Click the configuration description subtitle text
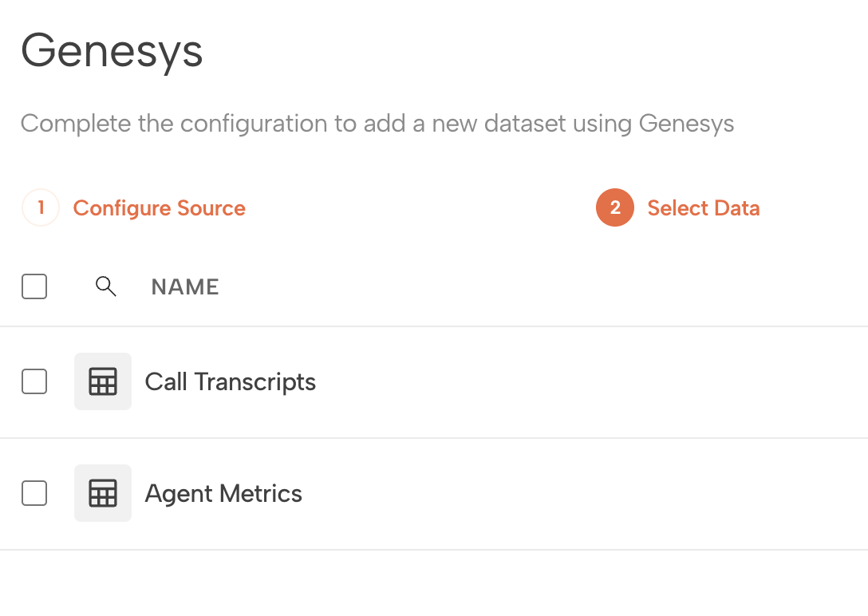The height and width of the screenshot is (616, 868). pos(377,124)
